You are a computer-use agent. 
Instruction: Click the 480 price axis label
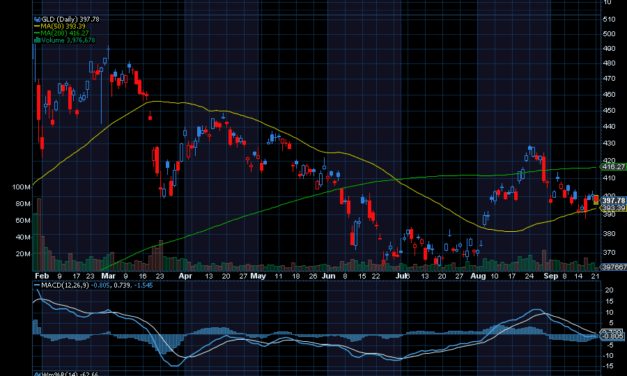click(609, 63)
